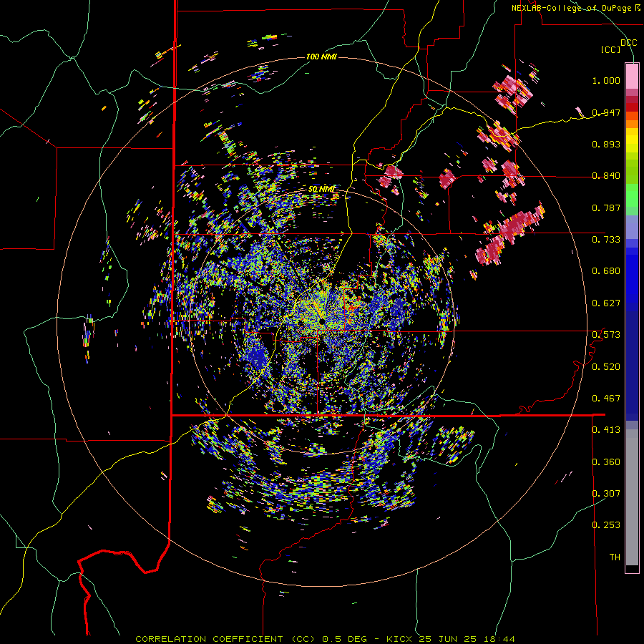Click the 0.680 color scale value
The image size is (644, 644).
[606, 270]
